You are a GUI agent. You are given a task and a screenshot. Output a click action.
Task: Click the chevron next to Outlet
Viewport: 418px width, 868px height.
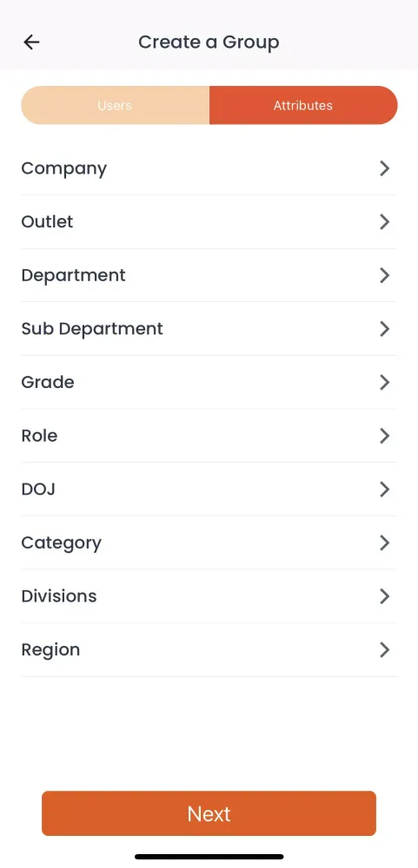384,222
